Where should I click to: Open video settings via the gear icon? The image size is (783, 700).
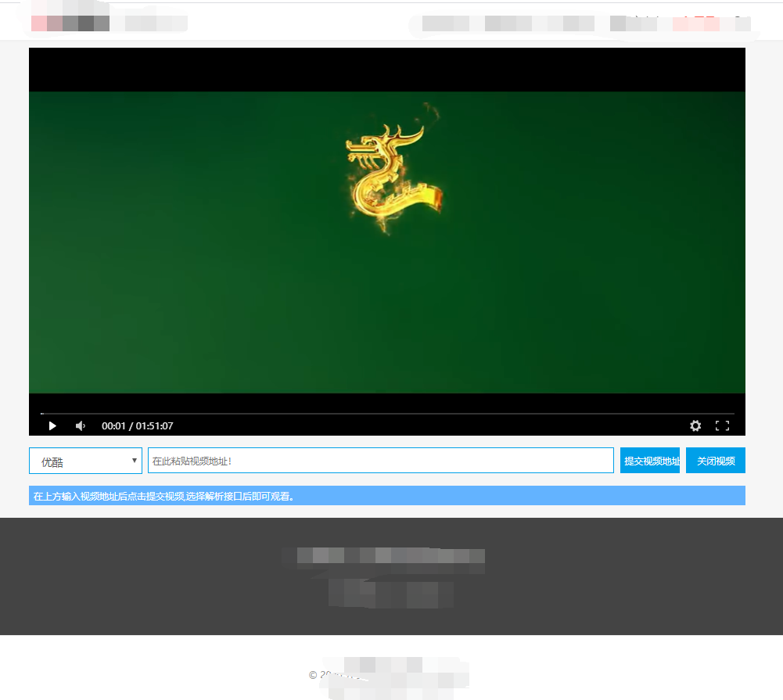pos(695,425)
